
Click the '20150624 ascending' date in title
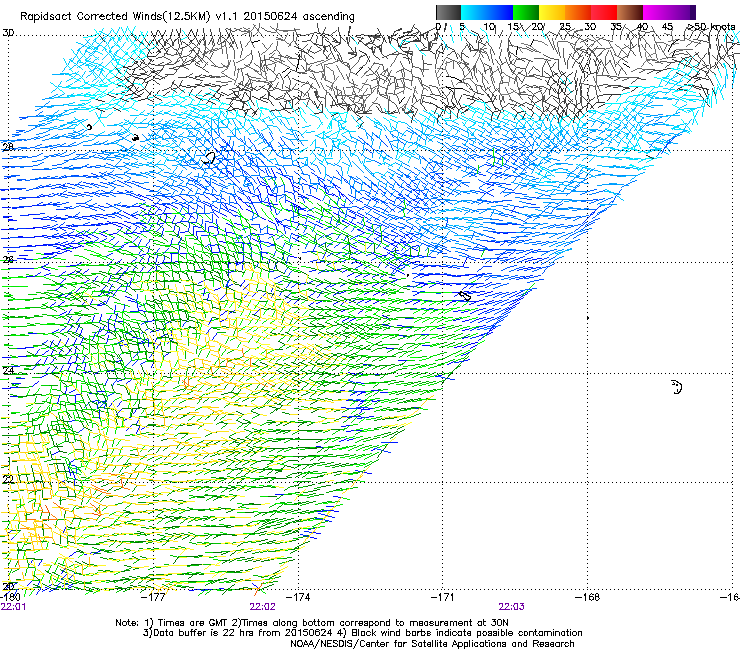(x=299, y=16)
